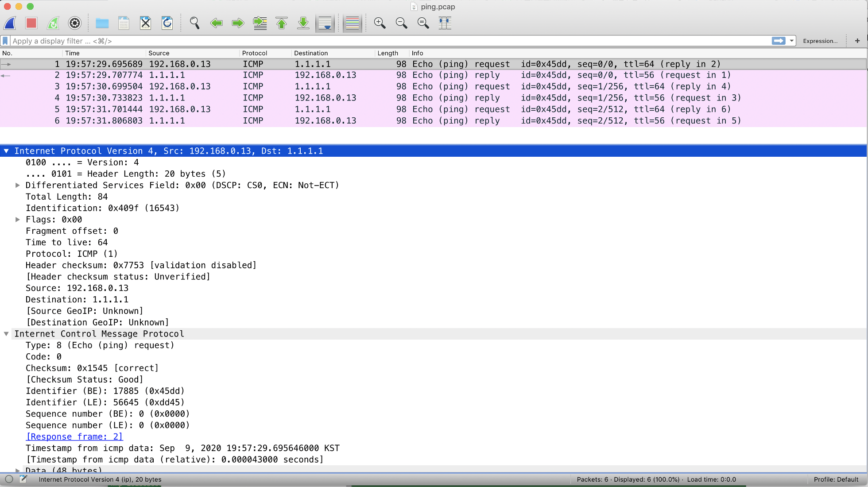This screenshot has height=487, width=868.
Task: Reload the capture file
Action: click(x=167, y=23)
